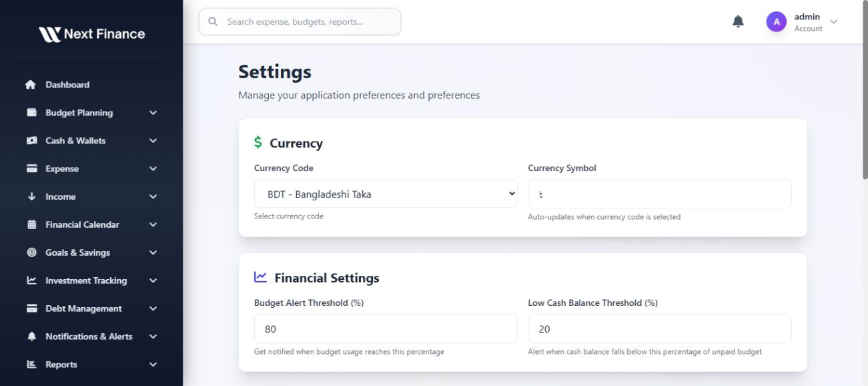Expand the Income submenu chevron

coord(153,197)
